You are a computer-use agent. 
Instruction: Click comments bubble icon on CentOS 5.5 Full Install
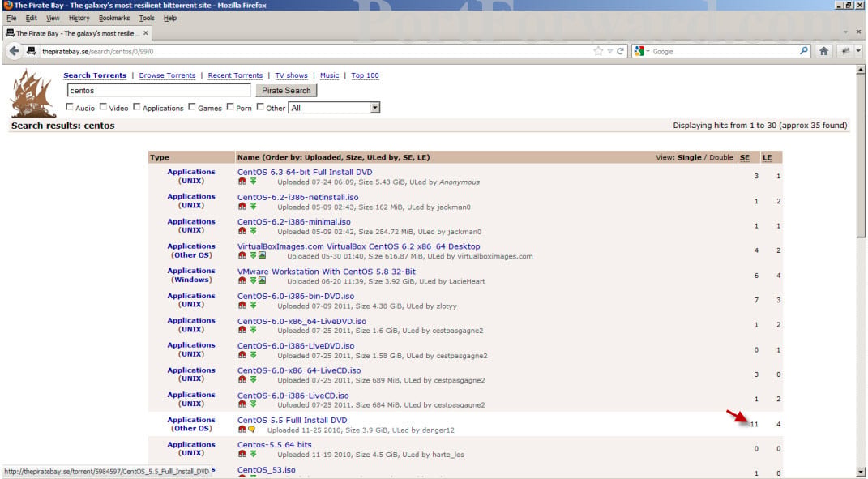tap(251, 430)
